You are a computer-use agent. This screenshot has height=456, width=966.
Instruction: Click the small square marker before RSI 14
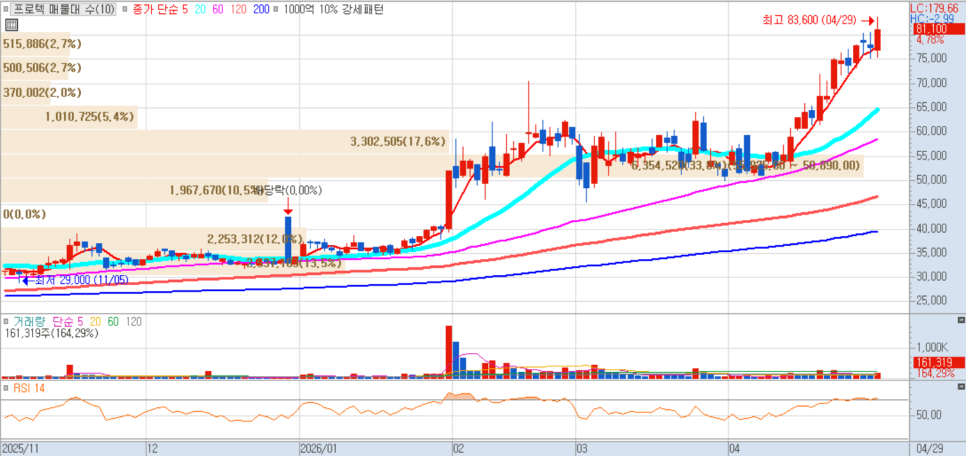pyautogui.click(x=6, y=388)
